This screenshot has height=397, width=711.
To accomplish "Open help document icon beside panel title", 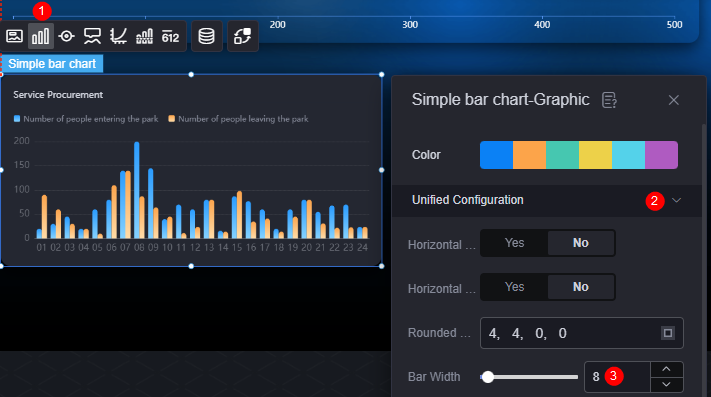I will pyautogui.click(x=609, y=100).
